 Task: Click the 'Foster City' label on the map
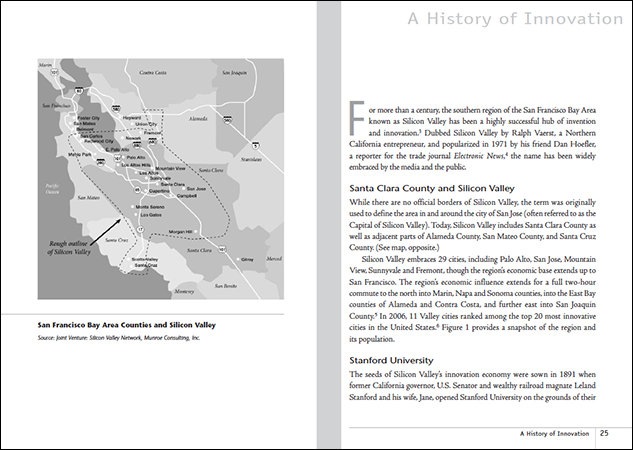[x=88, y=118]
